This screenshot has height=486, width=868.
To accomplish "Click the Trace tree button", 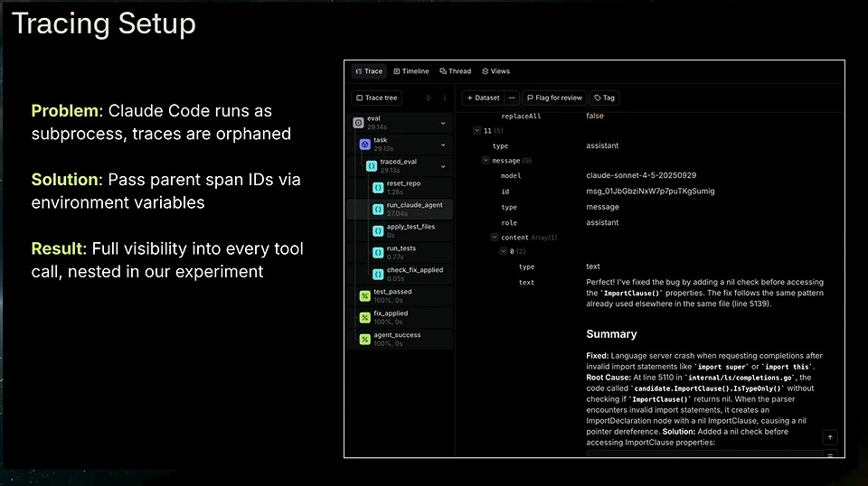I will pyautogui.click(x=376, y=98).
